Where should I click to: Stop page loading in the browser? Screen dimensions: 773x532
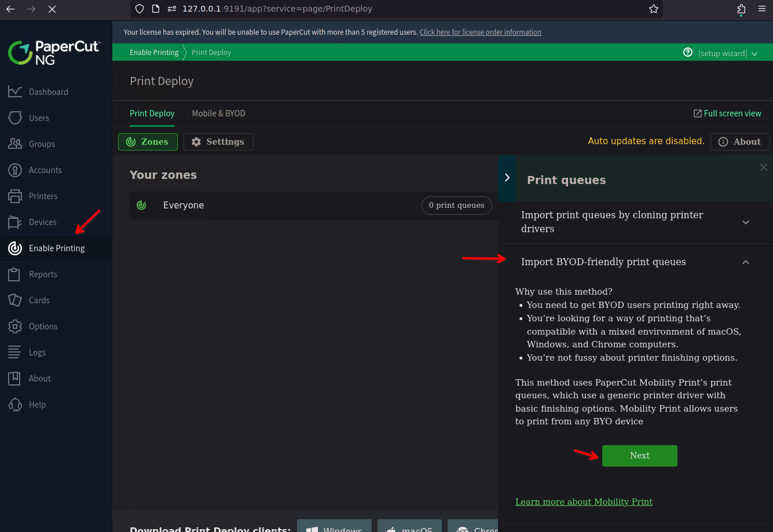pos(52,9)
